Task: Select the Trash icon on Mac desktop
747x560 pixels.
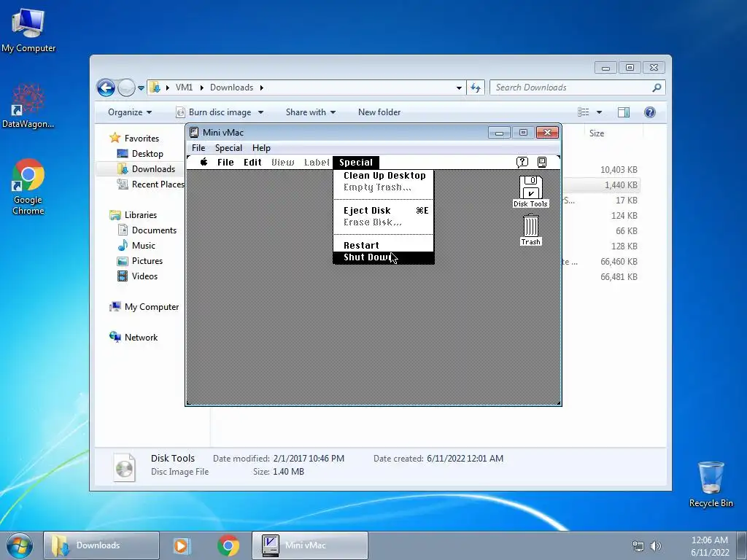Action: pyautogui.click(x=531, y=226)
